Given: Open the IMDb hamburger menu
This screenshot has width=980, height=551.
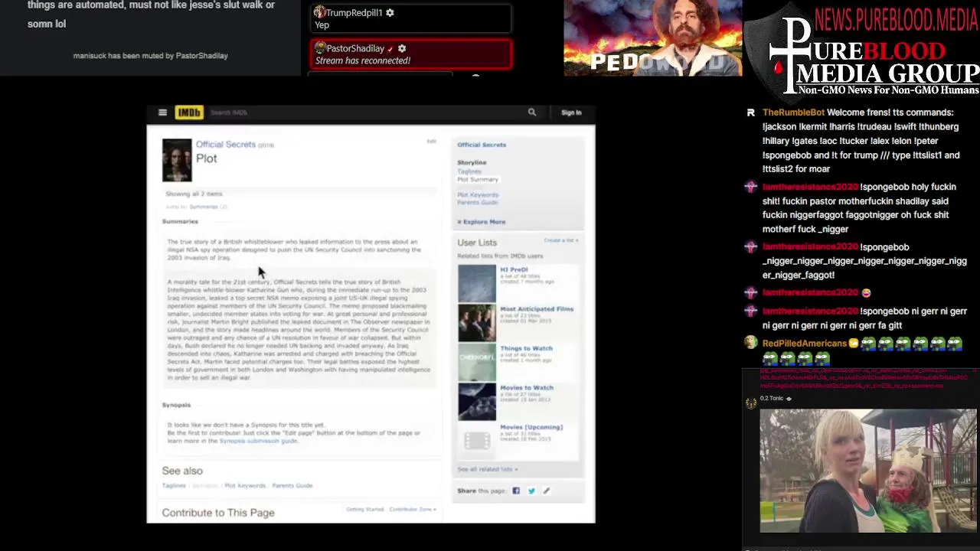Looking at the screenshot, I should pos(162,112).
